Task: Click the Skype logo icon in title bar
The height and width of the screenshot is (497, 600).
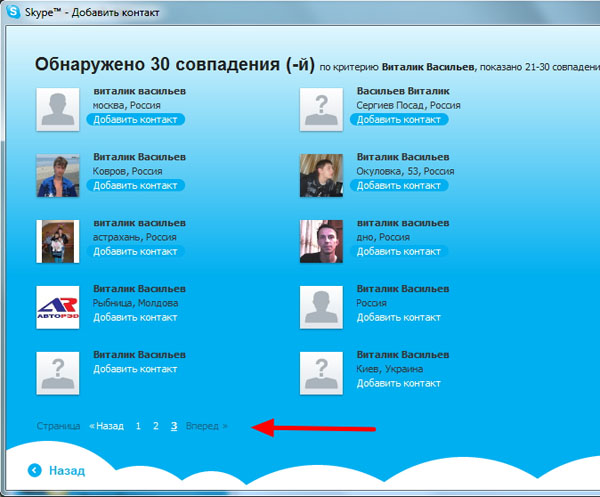Action: click(x=14, y=13)
